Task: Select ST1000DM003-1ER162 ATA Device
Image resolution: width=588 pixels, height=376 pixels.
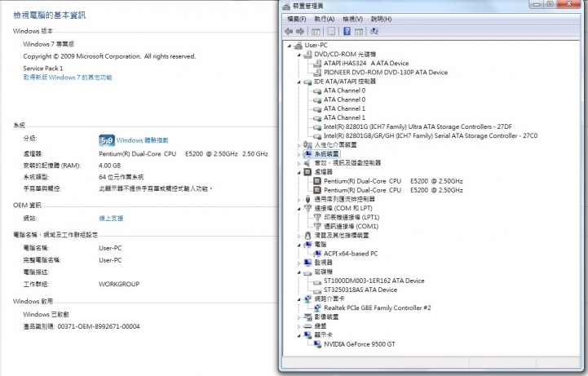Action: point(374,281)
